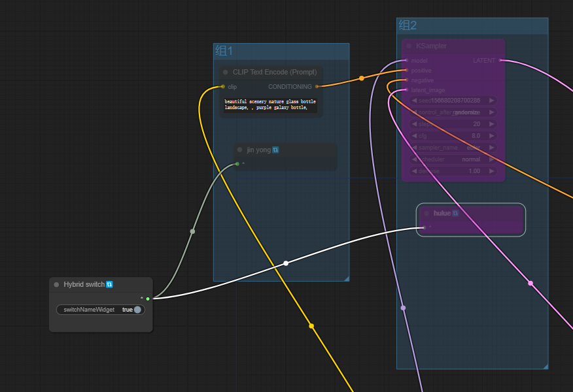The height and width of the screenshot is (392, 573).
Task: Toggle the switchNameWidget true switch
Action: (x=101, y=310)
